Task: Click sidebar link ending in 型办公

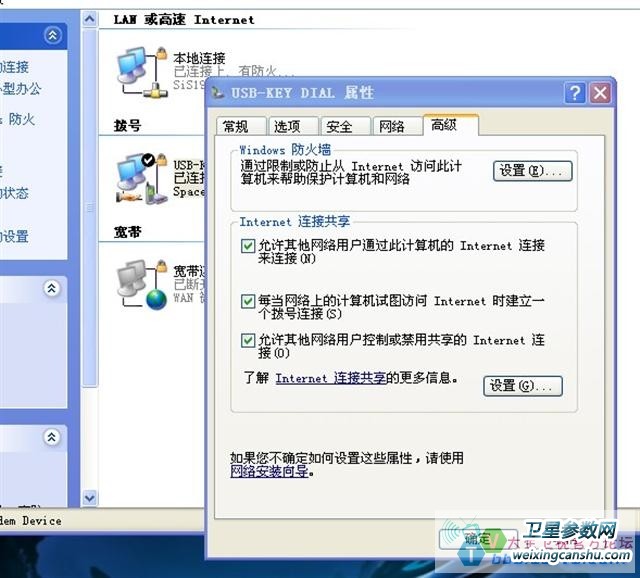Action: point(20,89)
